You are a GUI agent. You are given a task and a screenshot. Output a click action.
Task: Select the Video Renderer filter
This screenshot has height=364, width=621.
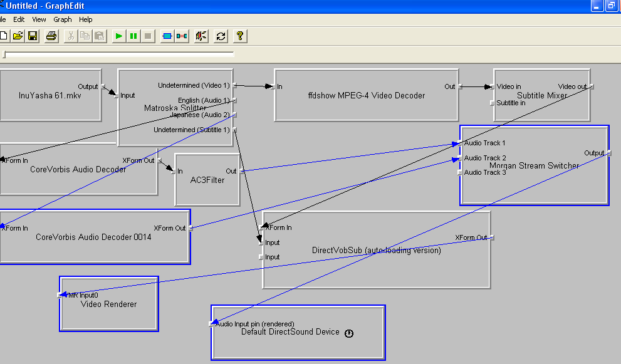point(109,304)
